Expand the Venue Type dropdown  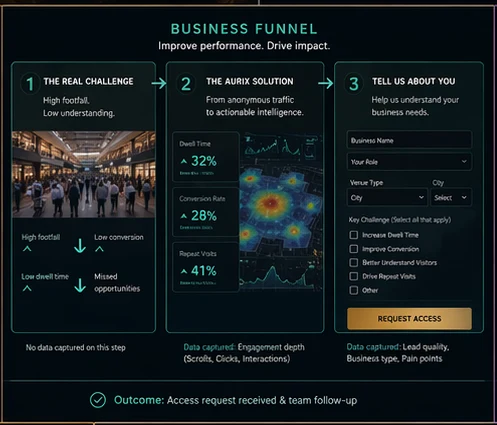tap(387, 198)
